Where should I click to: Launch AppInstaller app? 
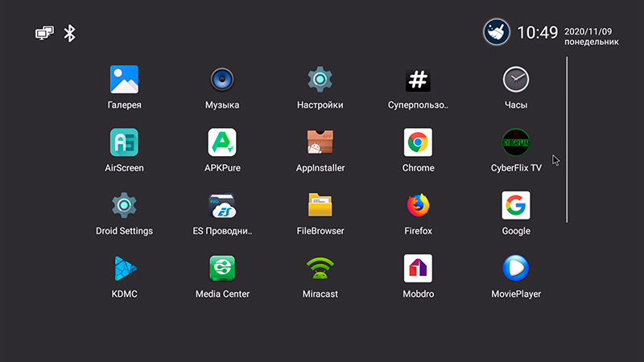(x=320, y=142)
